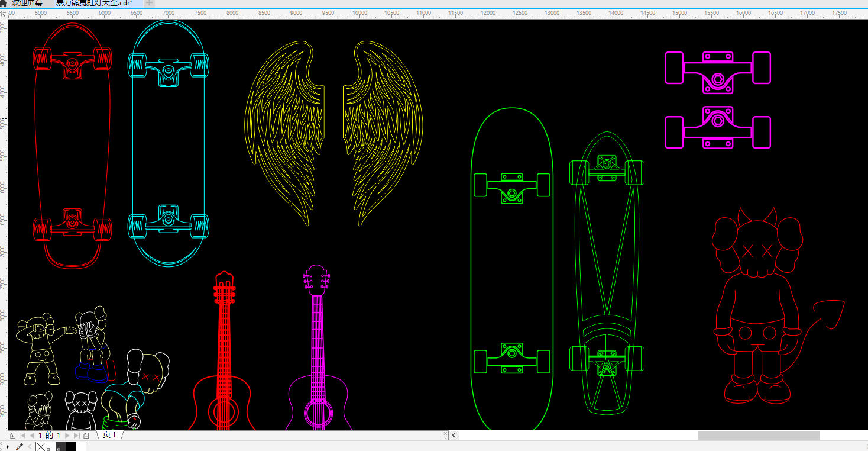Viewport: 868px width, 451px height.
Task: Click the horizontal scrollbar left arrow
Action: tap(454, 436)
